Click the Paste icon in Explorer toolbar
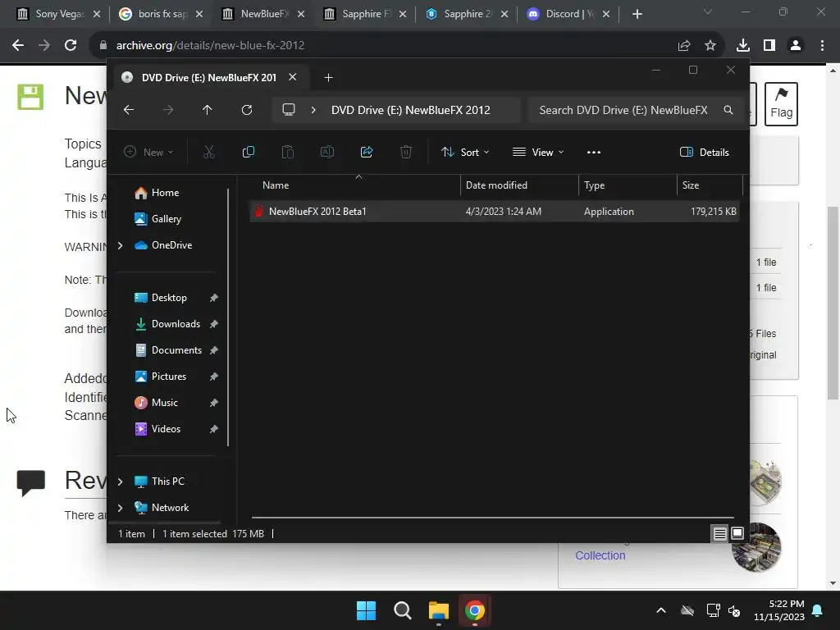Viewport: 840px width, 630px height. coord(288,152)
